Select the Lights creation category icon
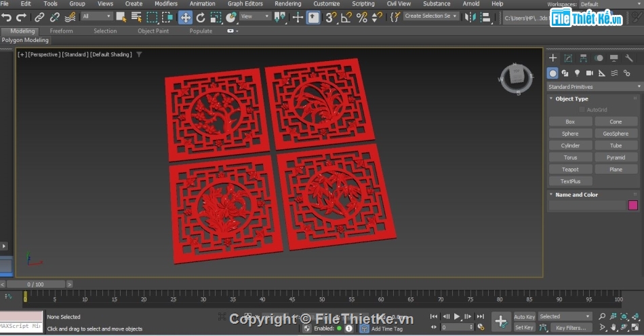This screenshot has height=336, width=644. coord(577,73)
